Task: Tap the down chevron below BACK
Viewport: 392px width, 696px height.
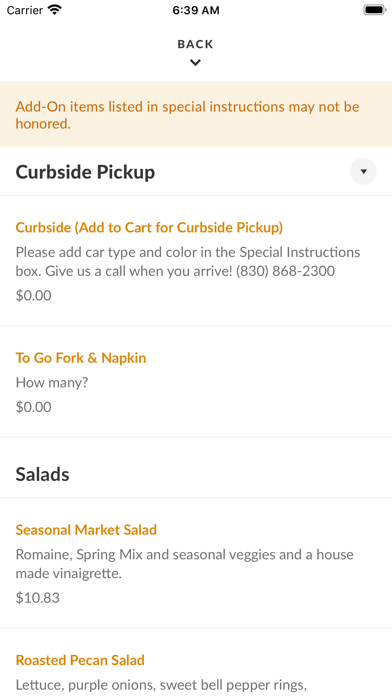Action: click(x=195, y=63)
